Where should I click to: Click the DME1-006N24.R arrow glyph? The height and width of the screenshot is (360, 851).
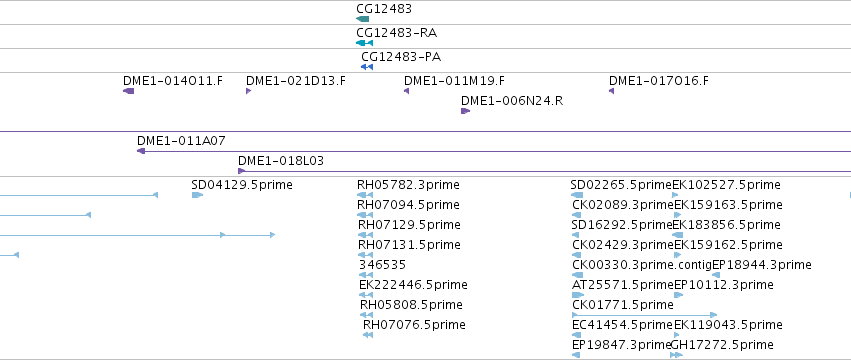point(465,111)
